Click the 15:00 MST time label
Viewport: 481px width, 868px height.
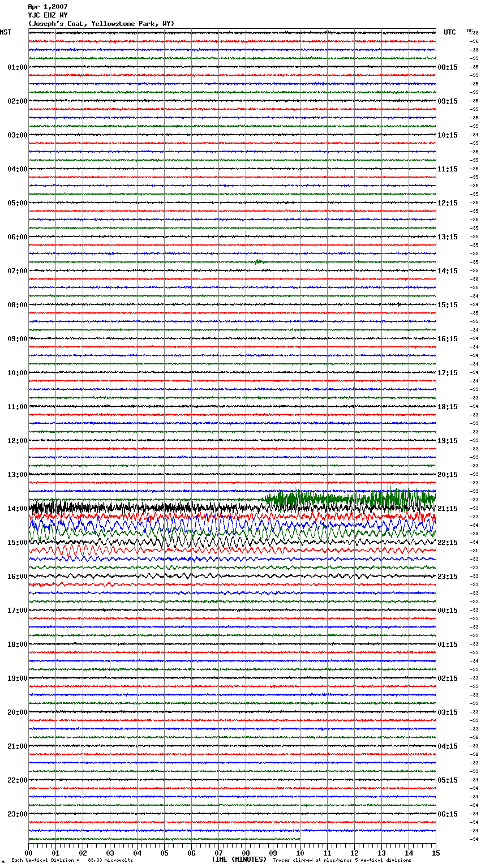[x=18, y=543]
